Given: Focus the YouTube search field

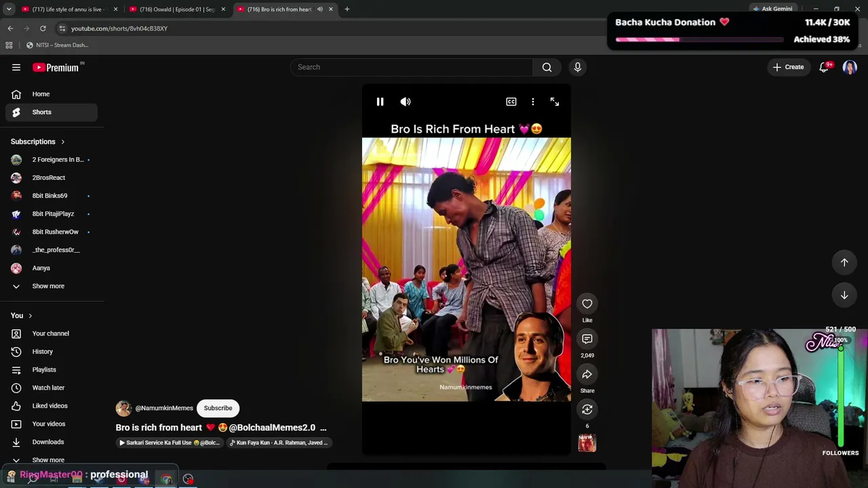Looking at the screenshot, I should (412, 67).
